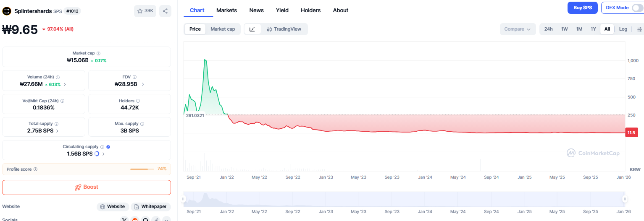Select the 1M time range
644x221 pixels.
tap(579, 29)
